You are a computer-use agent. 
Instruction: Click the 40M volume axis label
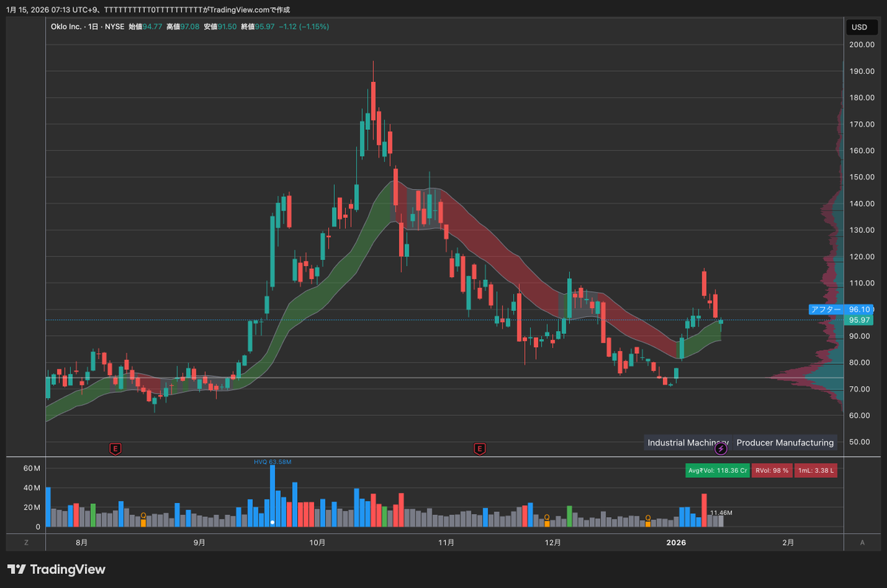31,488
